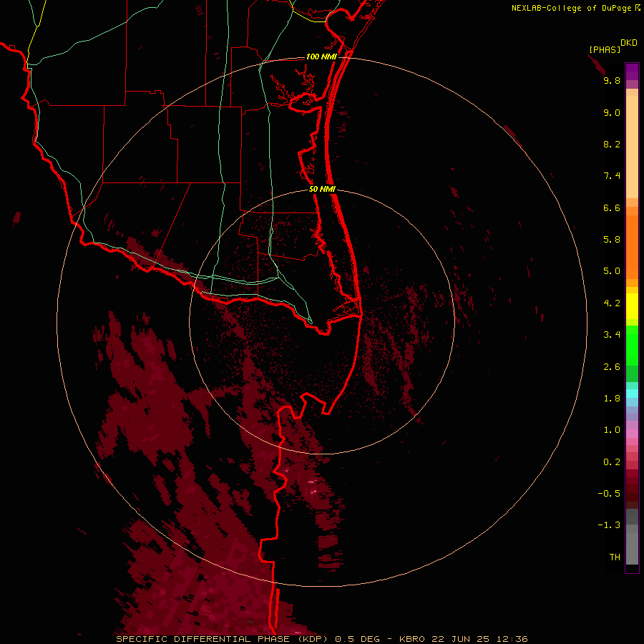Viewport: 644px width, 644px height.
Task: Click the [PHAS] units label
Action: (x=605, y=49)
